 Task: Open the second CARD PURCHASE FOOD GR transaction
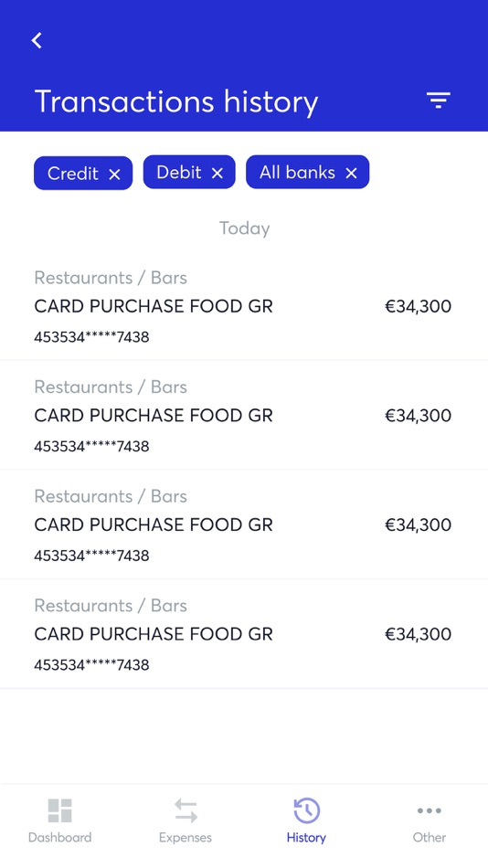click(244, 415)
